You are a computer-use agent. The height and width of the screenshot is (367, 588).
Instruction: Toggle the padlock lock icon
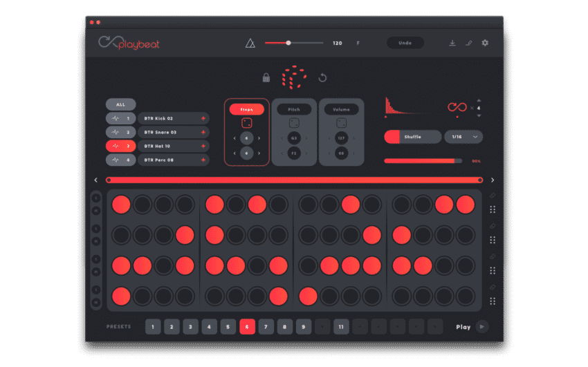point(266,77)
